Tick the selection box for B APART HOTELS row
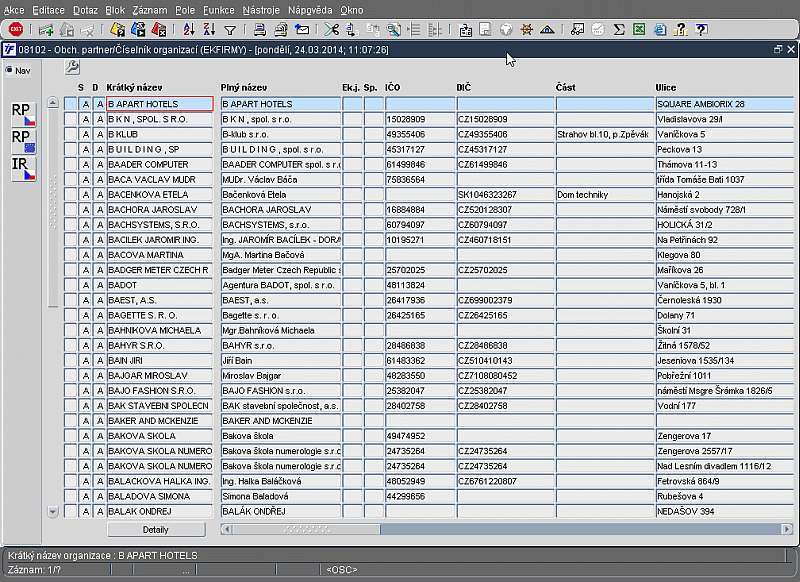The image size is (800, 582). [71, 104]
